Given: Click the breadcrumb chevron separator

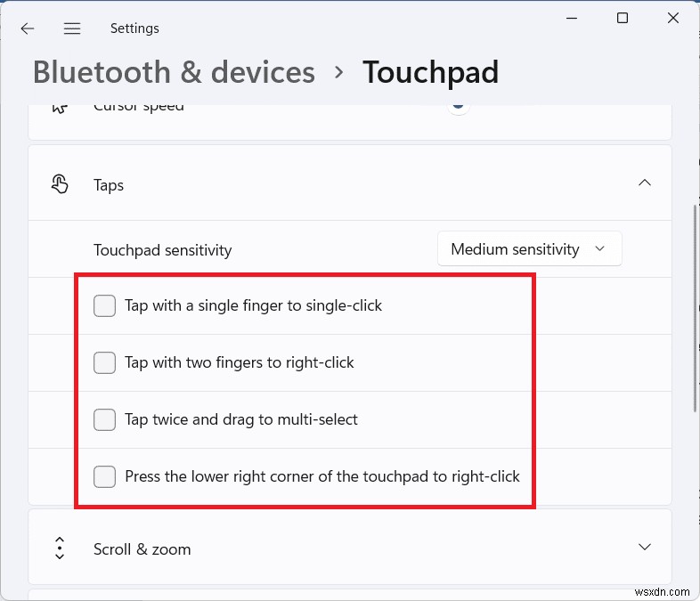Looking at the screenshot, I should pos(338,72).
